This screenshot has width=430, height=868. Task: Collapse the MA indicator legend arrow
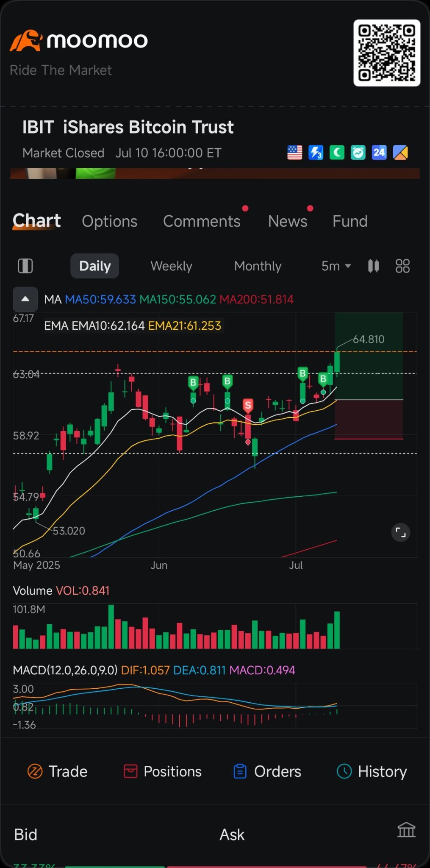tap(25, 299)
